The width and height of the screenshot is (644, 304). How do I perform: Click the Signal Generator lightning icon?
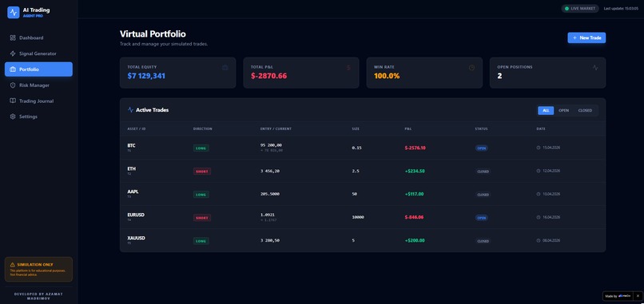(13, 53)
